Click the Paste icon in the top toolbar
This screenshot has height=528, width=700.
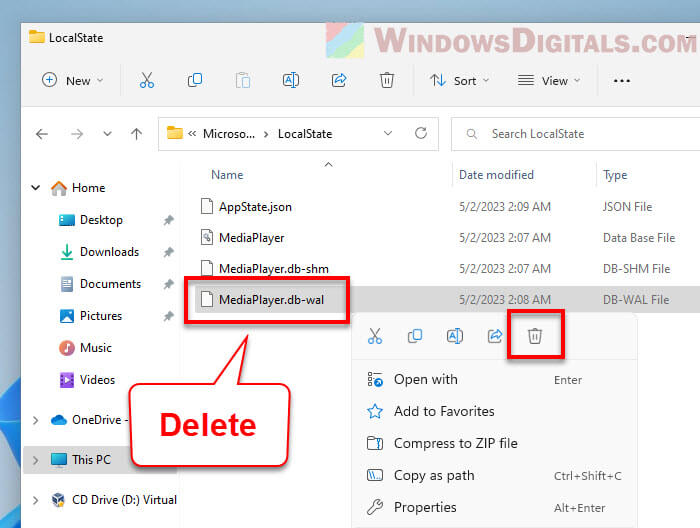243,80
